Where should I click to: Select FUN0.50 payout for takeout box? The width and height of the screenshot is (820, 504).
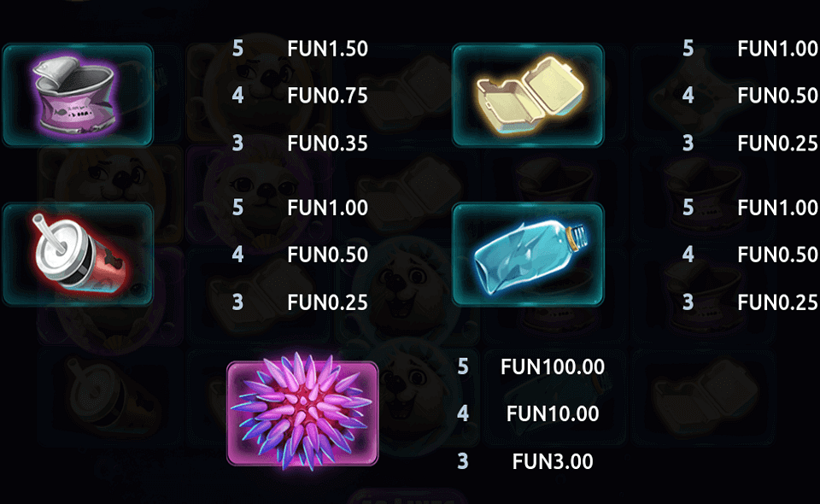777,96
